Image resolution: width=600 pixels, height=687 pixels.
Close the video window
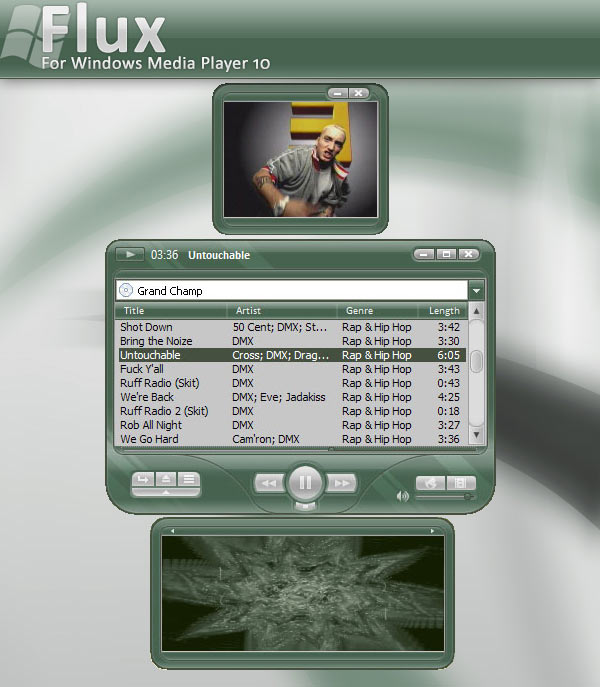[x=359, y=93]
